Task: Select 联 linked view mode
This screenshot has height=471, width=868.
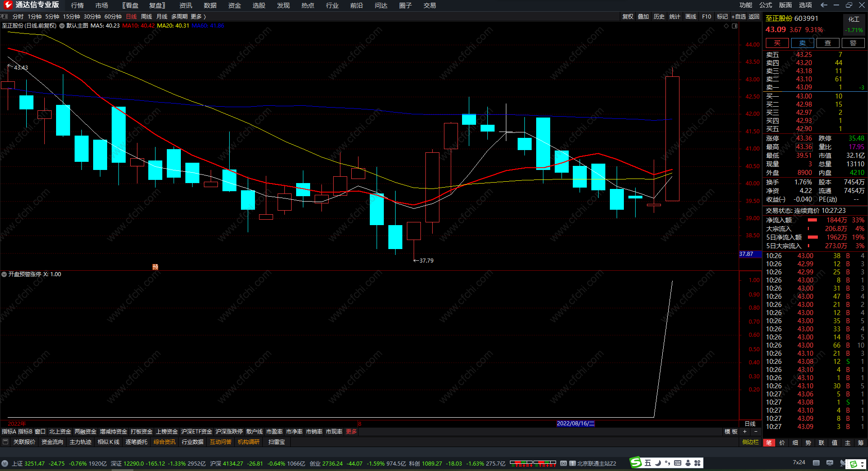Action: (821, 443)
